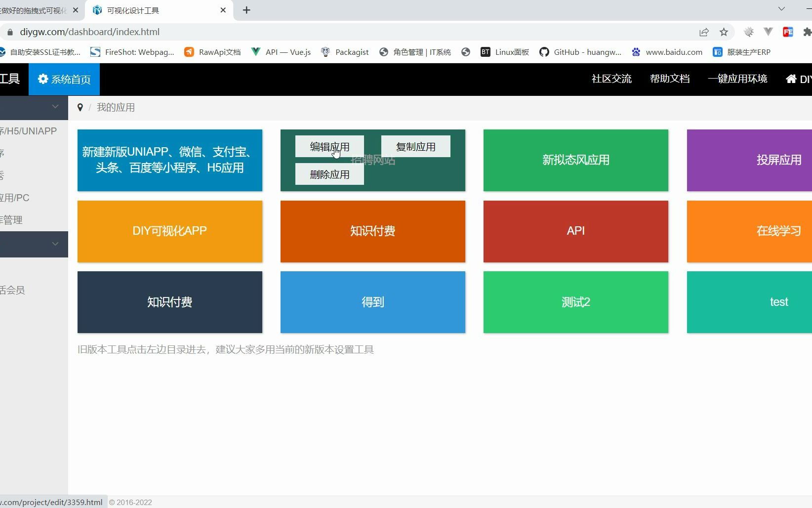
Task: Click 我的应用 breadcrumb
Action: click(x=116, y=108)
